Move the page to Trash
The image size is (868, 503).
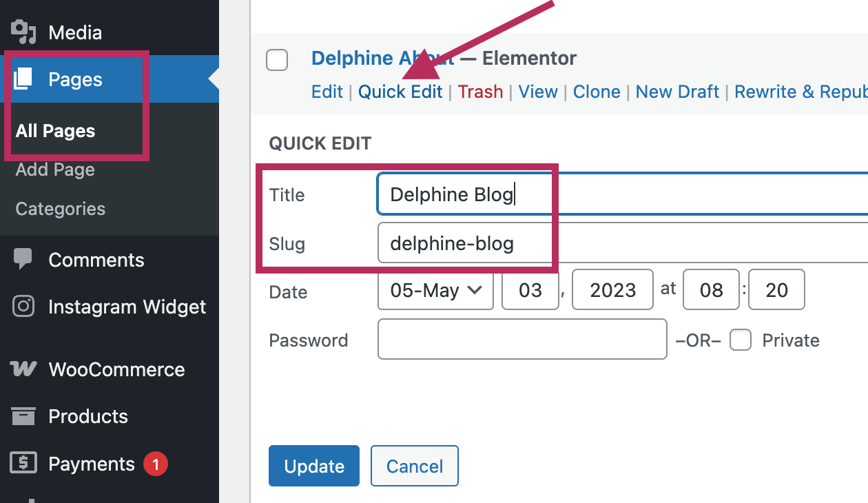[x=480, y=92]
